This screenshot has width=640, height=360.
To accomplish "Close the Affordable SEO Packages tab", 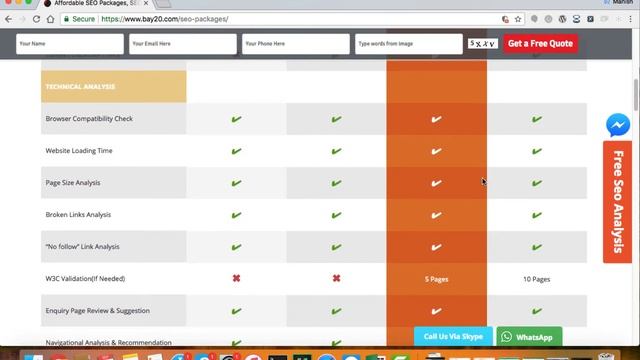I will pyautogui.click(x=146, y=3).
